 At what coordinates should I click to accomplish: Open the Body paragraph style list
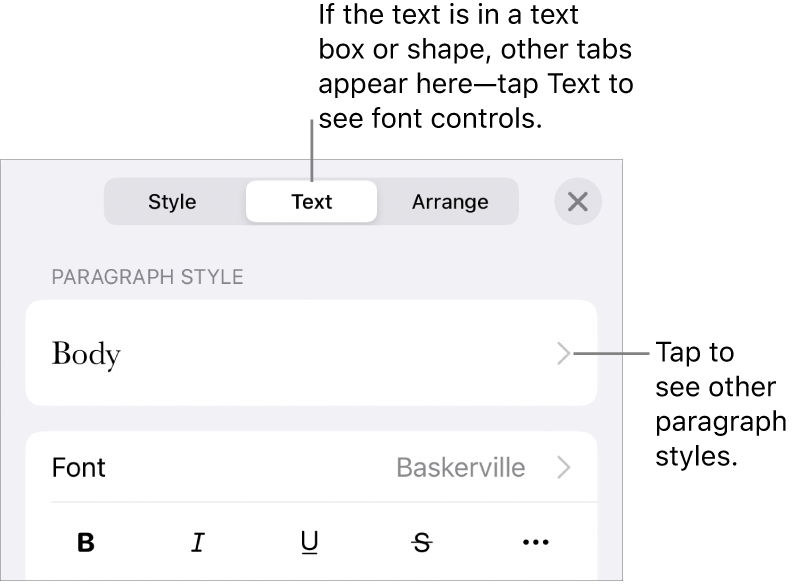[x=312, y=353]
